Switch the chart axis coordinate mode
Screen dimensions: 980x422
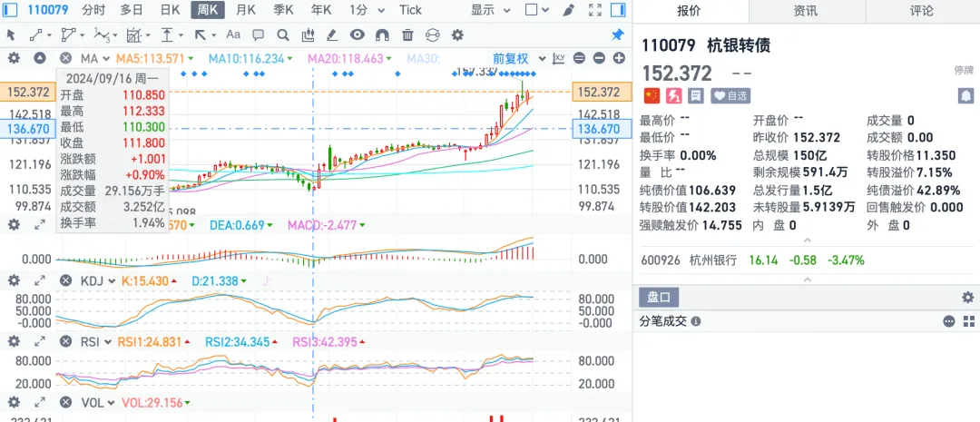point(559,58)
